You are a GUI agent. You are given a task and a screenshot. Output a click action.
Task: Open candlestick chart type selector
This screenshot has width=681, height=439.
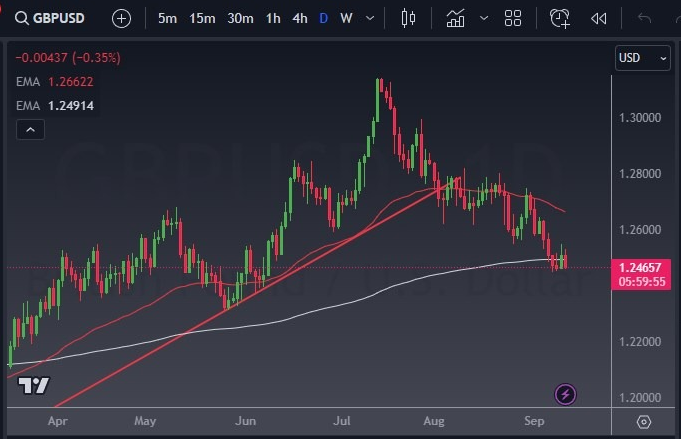(x=407, y=18)
